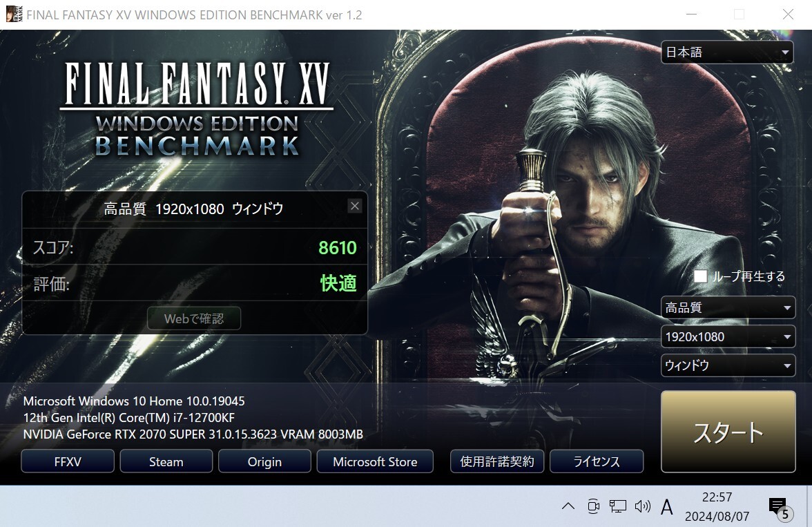Open the network status tray icon
Viewport: 812px width, 527px height.
pyautogui.click(x=618, y=506)
